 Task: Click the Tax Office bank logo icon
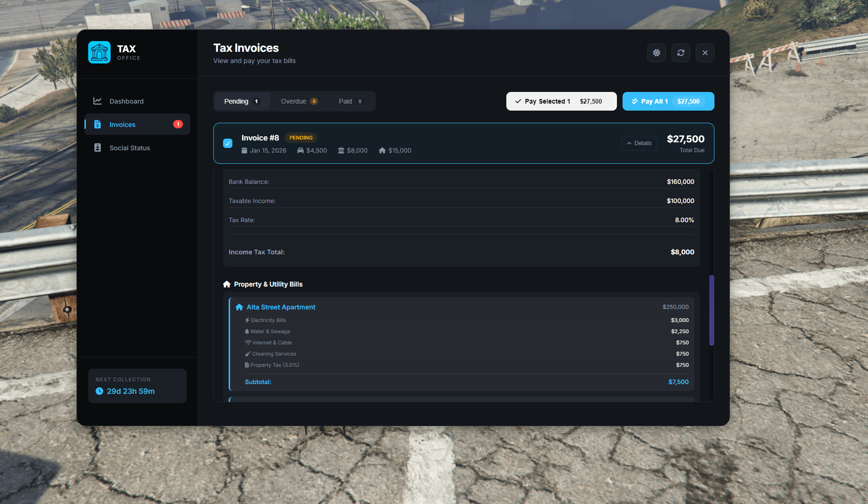click(x=99, y=52)
